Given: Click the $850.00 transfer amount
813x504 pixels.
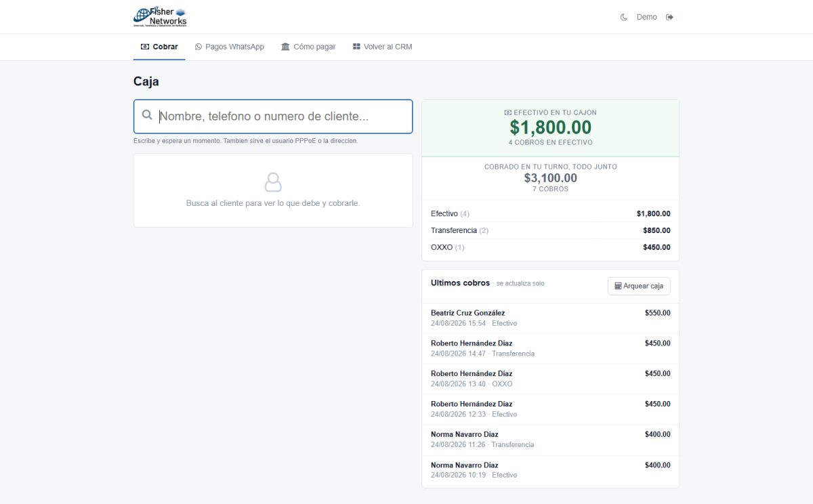Looking at the screenshot, I should click(x=656, y=230).
